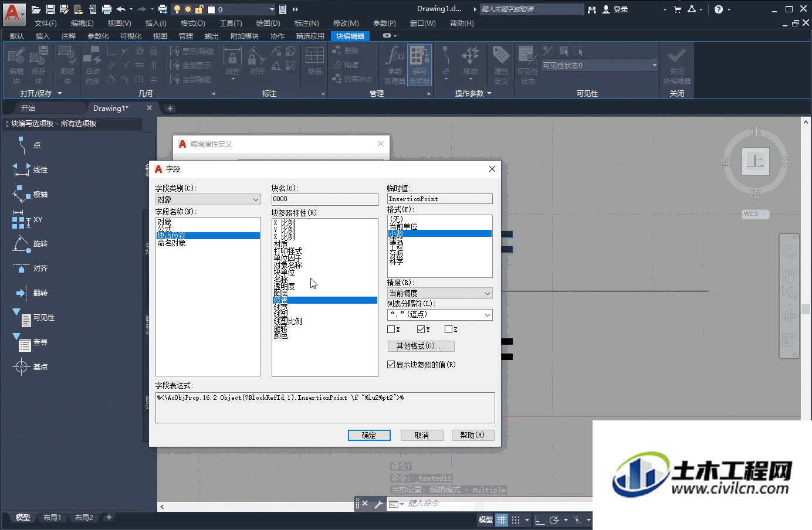Toggle grid display in status bar
The height and width of the screenshot is (530, 812).
pyautogui.click(x=501, y=520)
